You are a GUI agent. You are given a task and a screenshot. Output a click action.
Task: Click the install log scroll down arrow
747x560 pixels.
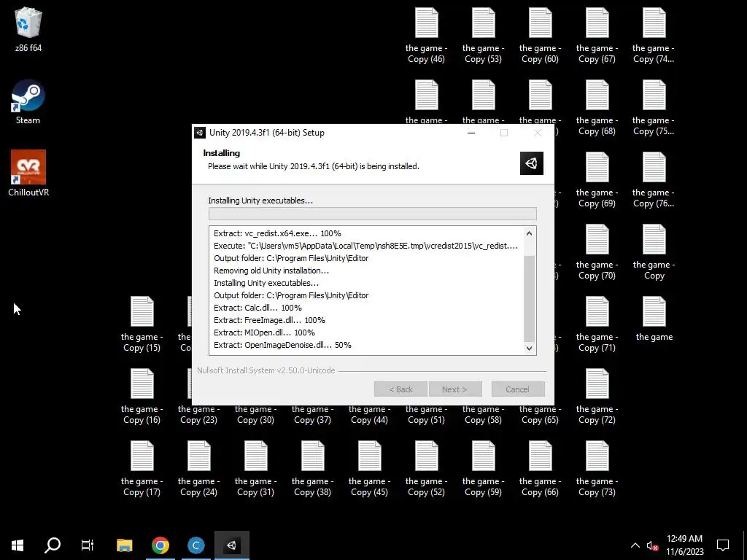(529, 348)
